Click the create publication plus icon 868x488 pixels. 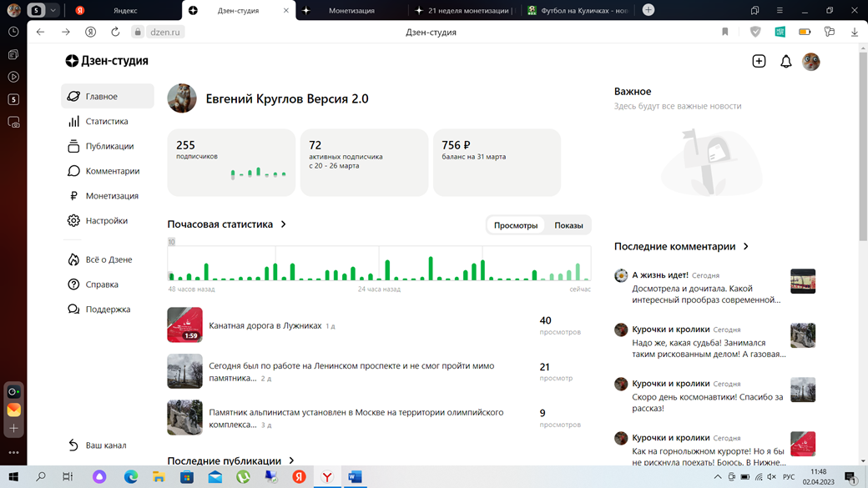tap(759, 61)
